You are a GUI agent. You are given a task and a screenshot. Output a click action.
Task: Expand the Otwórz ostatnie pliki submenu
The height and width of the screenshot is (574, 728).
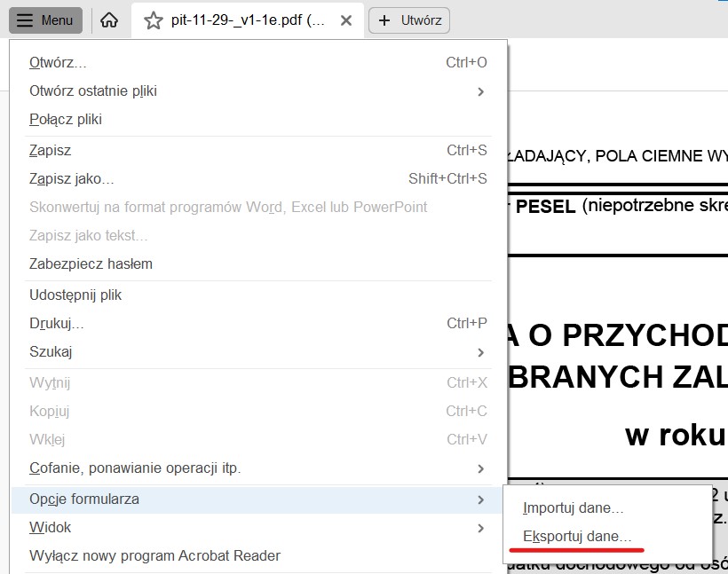(x=479, y=91)
